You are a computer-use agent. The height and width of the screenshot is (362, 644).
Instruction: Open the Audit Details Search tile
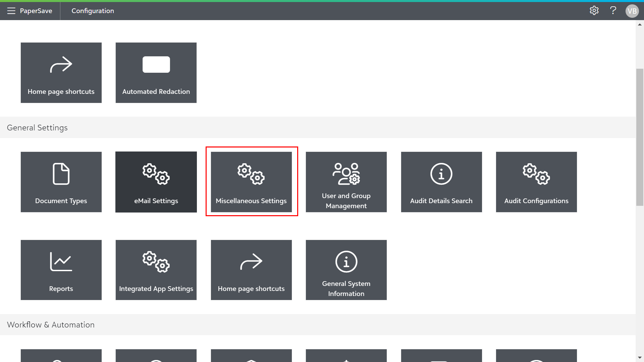pos(441,182)
